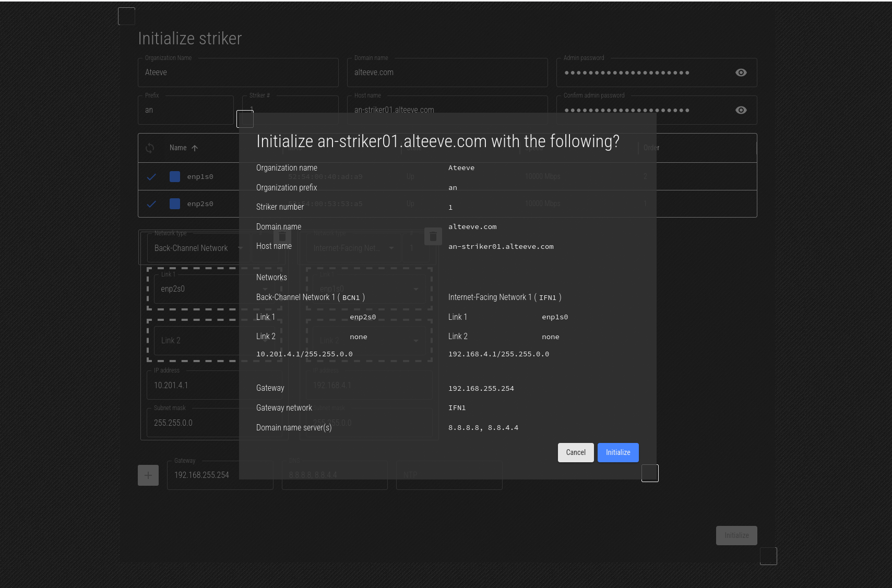Click Back-Channel Network 1 (BCN1) heading
Screen dimensions: 892x588
click(x=311, y=297)
